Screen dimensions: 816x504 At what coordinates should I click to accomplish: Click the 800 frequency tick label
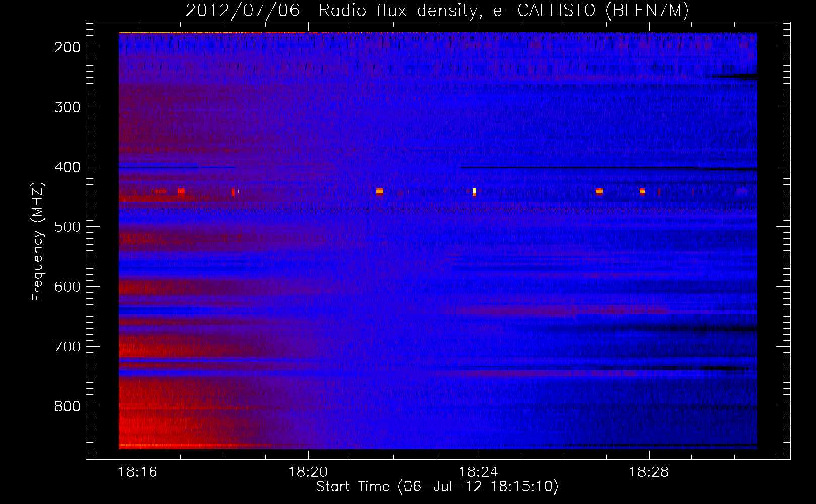[x=68, y=406]
